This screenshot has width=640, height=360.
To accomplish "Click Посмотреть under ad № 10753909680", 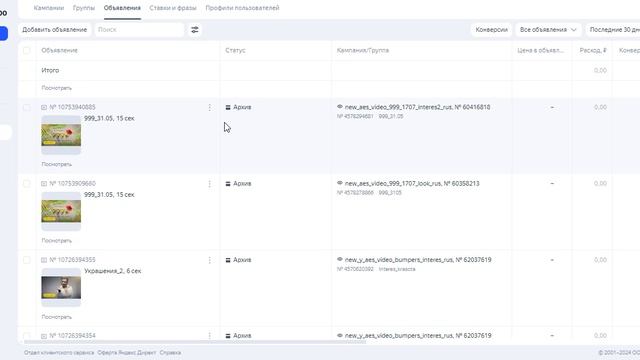I will pos(56,241).
